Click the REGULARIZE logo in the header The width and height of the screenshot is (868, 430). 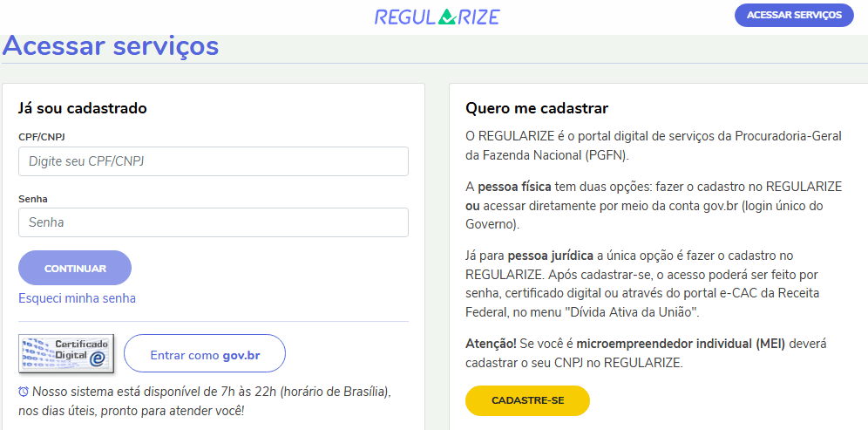point(437,17)
